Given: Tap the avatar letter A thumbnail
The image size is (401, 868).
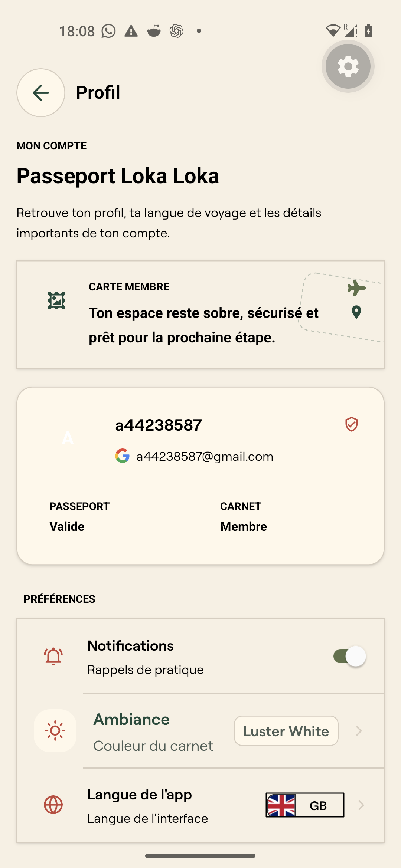Looking at the screenshot, I should pyautogui.click(x=68, y=438).
